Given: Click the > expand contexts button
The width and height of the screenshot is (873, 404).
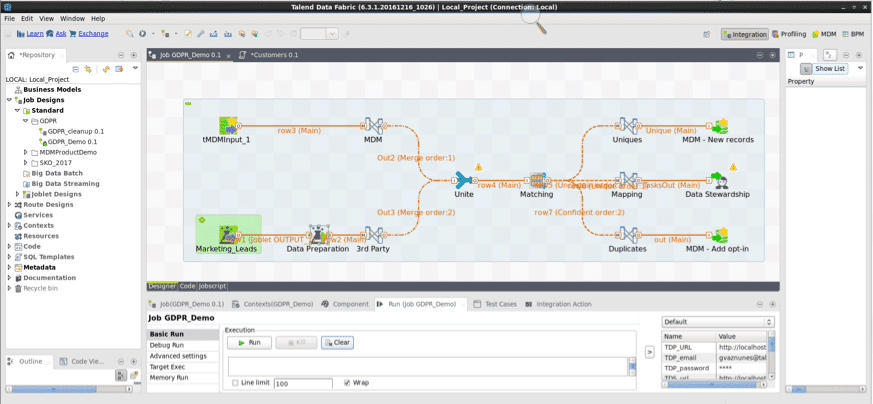Looking at the screenshot, I should [649, 352].
